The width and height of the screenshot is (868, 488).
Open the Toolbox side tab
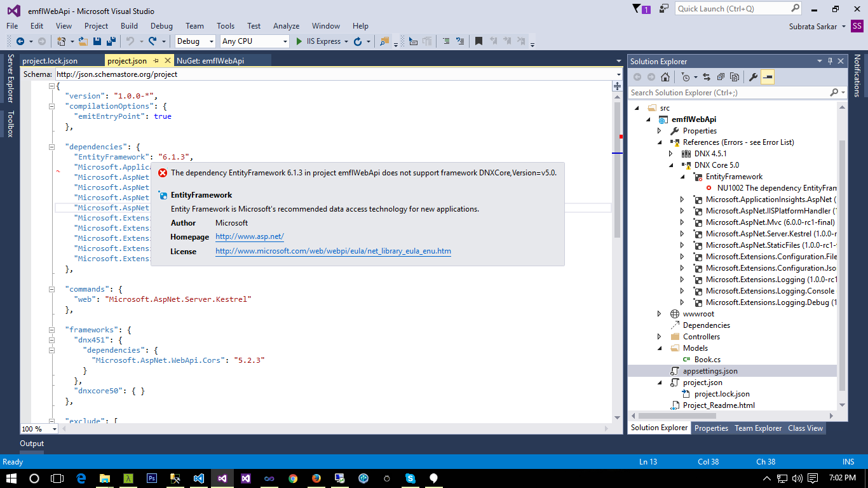point(10,124)
